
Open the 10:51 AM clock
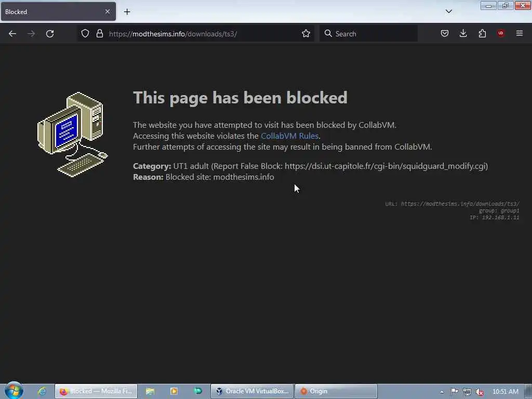[x=505, y=392]
